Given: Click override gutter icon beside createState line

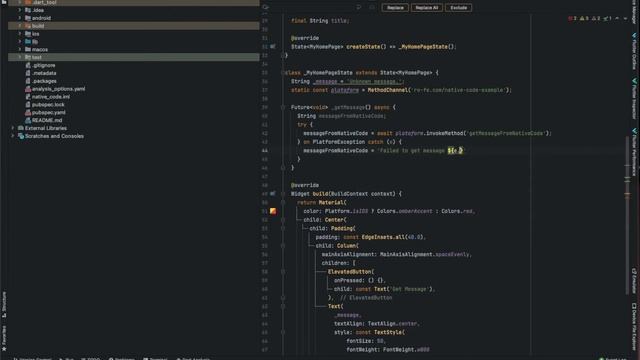Looking at the screenshot, I should tap(273, 47).
